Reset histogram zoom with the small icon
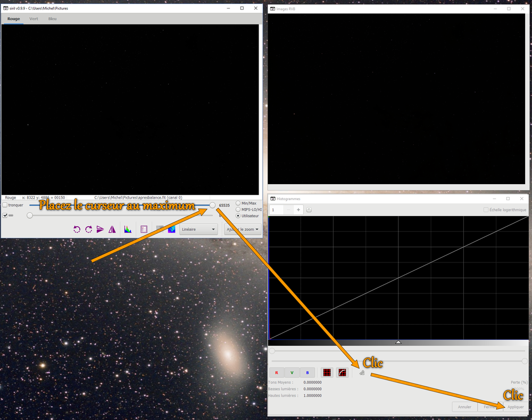This screenshot has height=420, width=532. [x=309, y=210]
